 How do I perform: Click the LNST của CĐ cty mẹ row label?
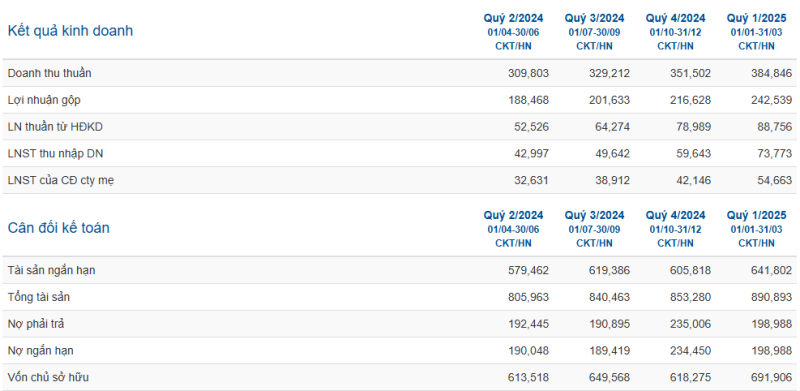coord(61,180)
